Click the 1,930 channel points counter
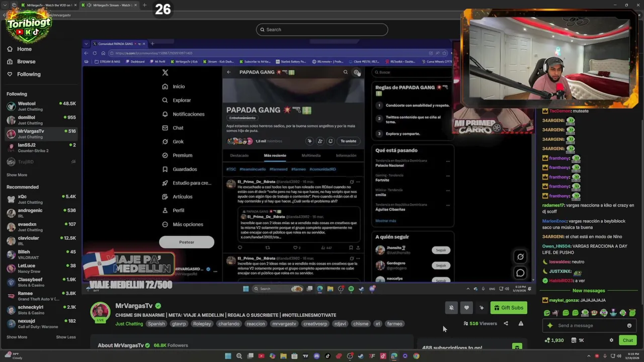Screen dimensions: 644x362 554,340
